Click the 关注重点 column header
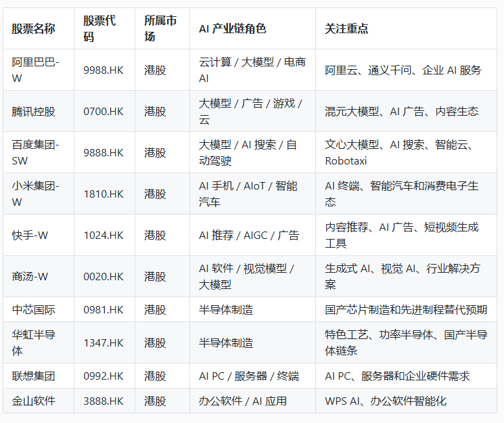The width and height of the screenshot is (504, 423). tap(407, 28)
